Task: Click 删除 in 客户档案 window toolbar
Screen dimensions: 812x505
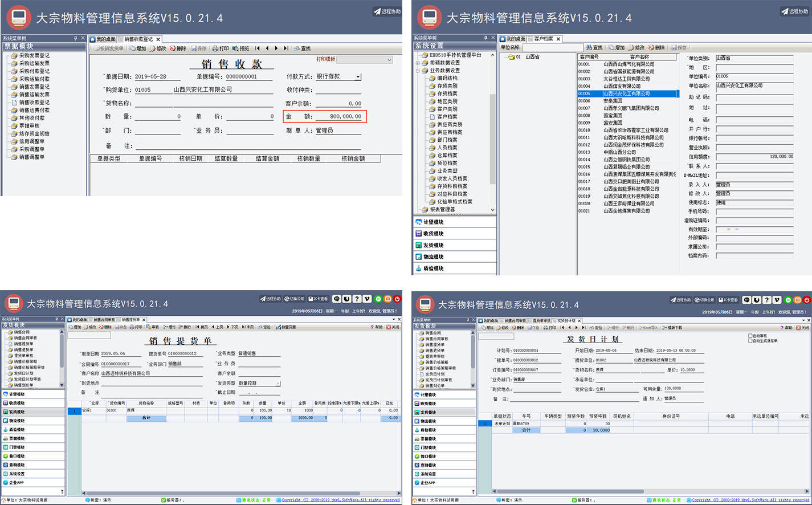Action: (x=656, y=47)
